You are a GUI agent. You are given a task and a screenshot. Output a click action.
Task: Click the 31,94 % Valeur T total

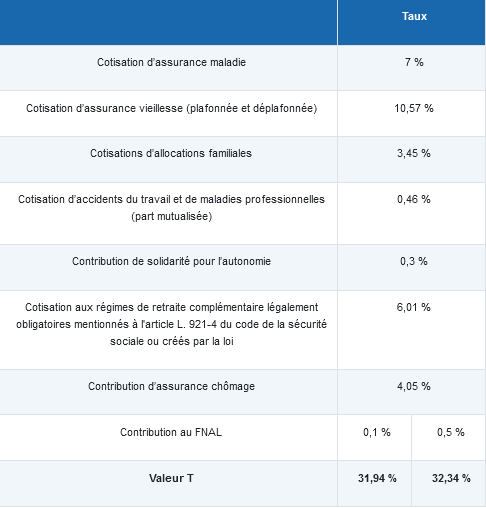(377, 478)
